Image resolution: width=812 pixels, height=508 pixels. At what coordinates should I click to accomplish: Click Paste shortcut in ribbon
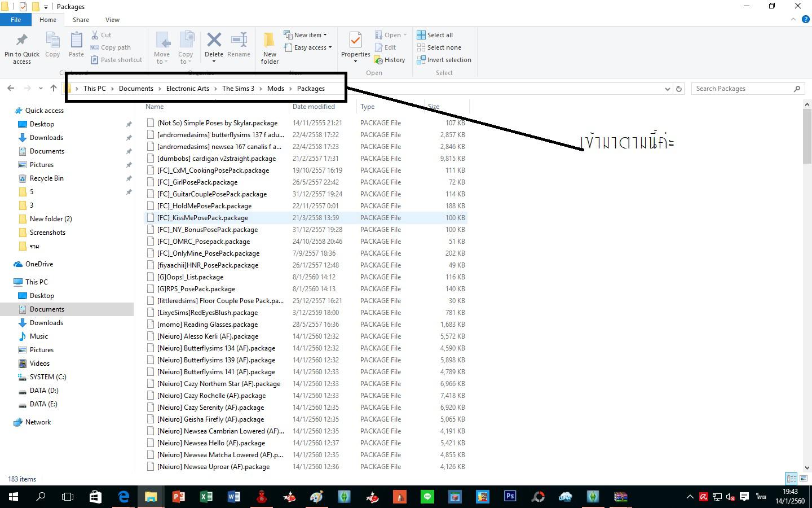(x=116, y=60)
